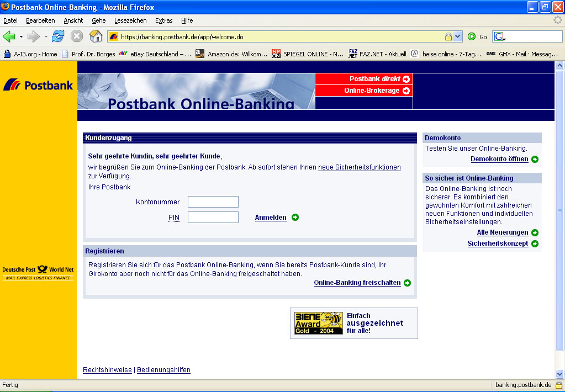The image size is (565, 392).
Task: Open the Lesezeichen menu
Action: (x=130, y=20)
